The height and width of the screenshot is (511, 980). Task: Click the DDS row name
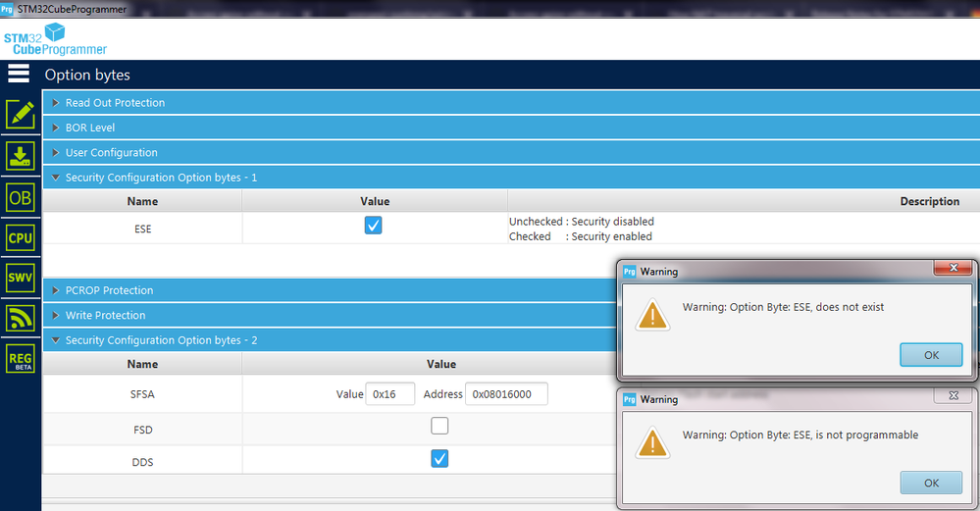tap(142, 462)
